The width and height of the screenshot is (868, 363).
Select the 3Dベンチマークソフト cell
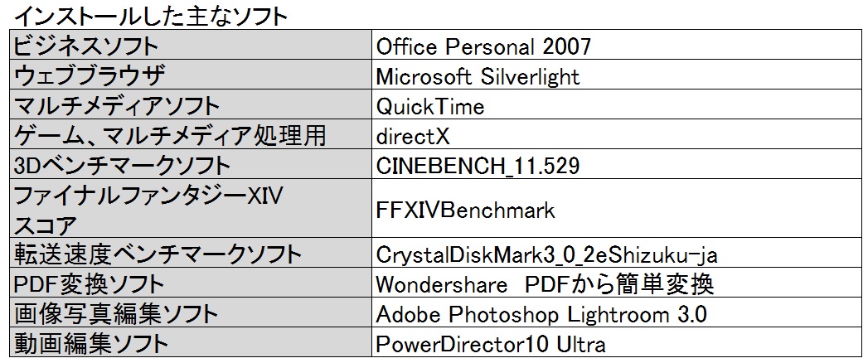tap(190, 165)
